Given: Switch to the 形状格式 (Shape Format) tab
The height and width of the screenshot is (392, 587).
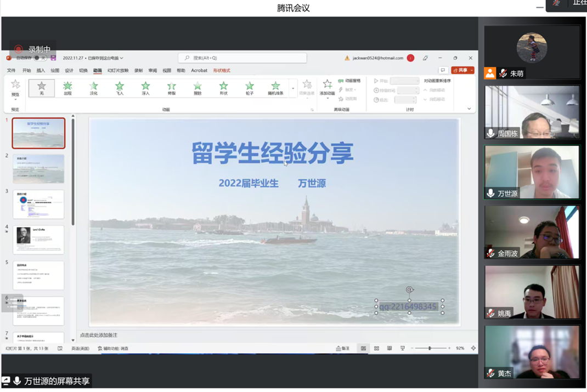Looking at the screenshot, I should point(222,70).
